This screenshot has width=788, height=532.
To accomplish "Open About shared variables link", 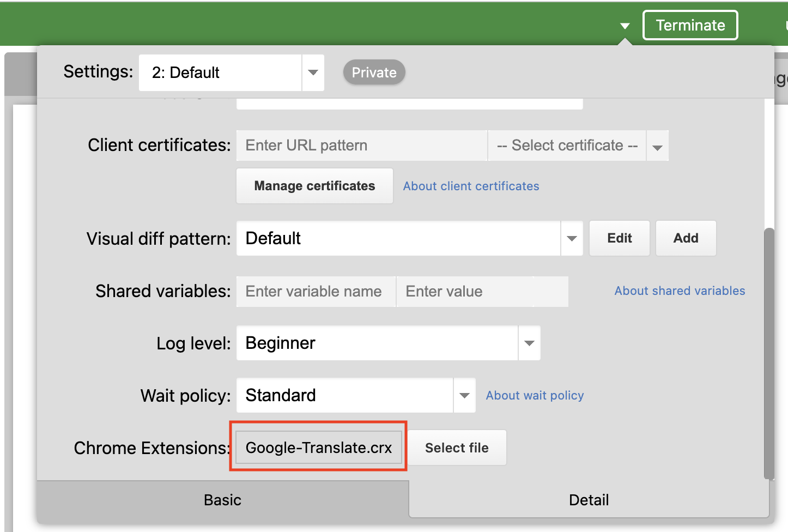I will 680,291.
